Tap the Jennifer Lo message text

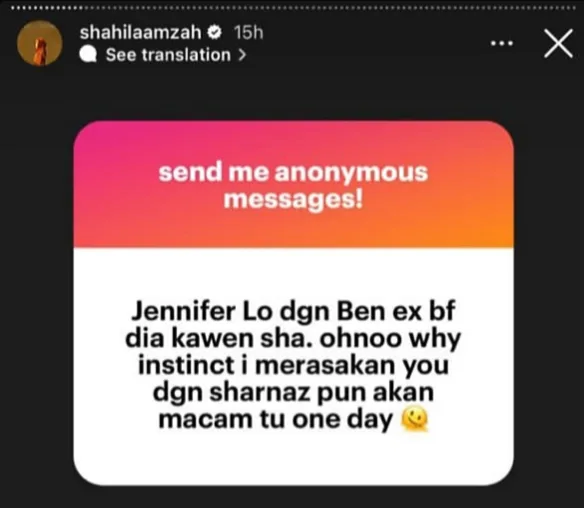(x=293, y=365)
